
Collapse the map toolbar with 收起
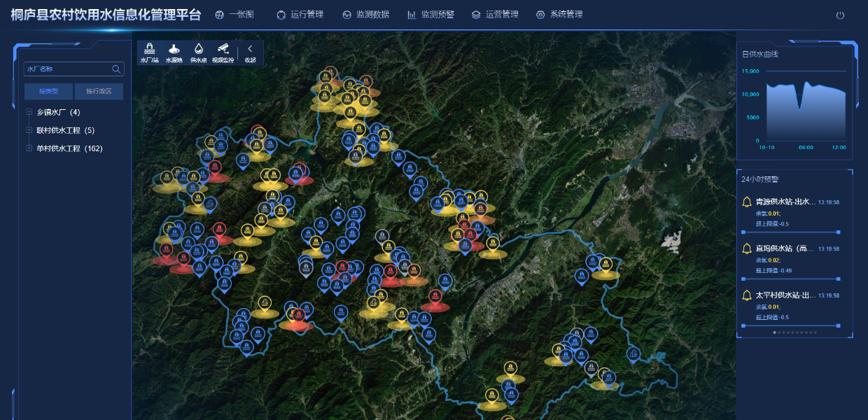tap(250, 52)
